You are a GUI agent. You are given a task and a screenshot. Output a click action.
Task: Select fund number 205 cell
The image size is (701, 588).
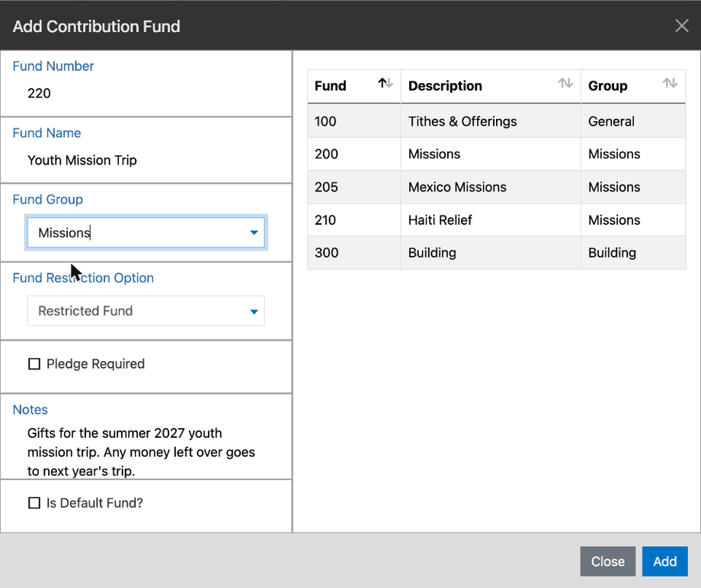[354, 187]
